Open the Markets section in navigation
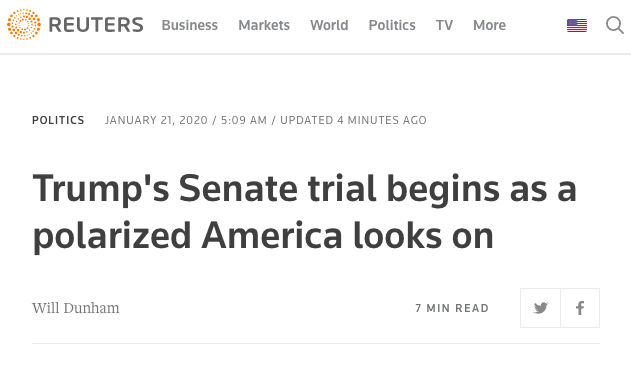 [264, 25]
